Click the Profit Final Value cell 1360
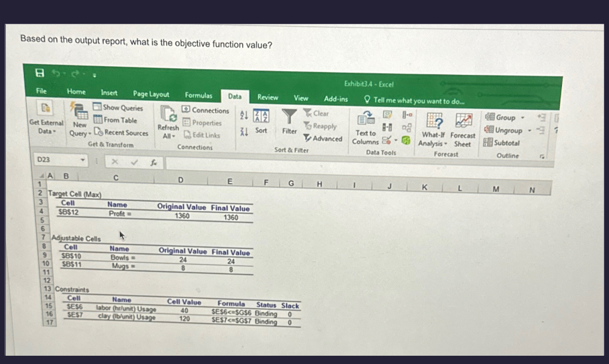The width and height of the screenshot is (609, 364). tap(231, 217)
